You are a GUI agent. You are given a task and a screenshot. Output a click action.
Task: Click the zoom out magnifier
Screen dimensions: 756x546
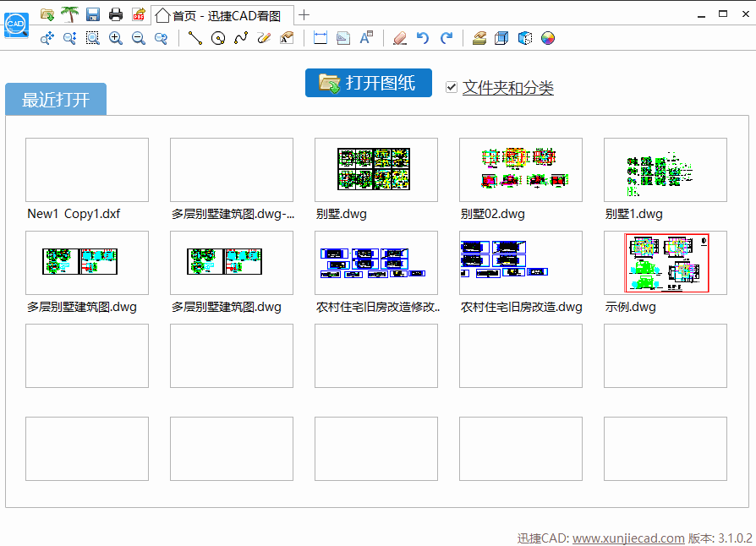pos(139,38)
